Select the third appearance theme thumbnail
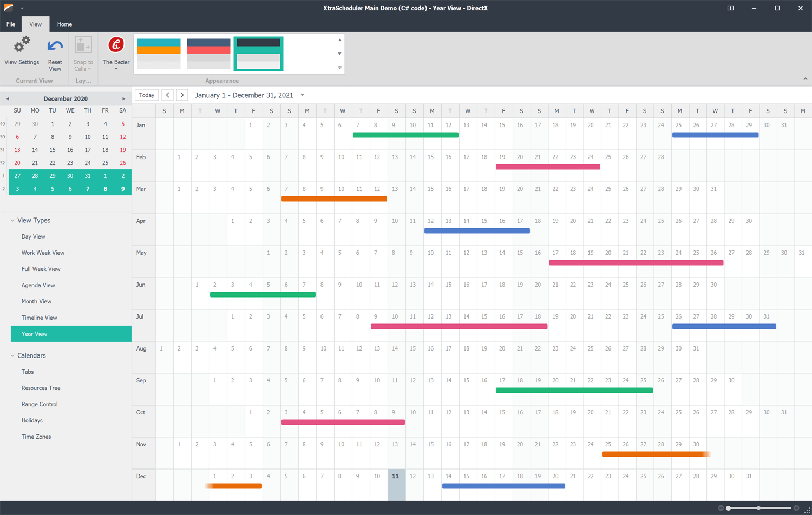Screen dimensions: 812x515 click(x=258, y=54)
